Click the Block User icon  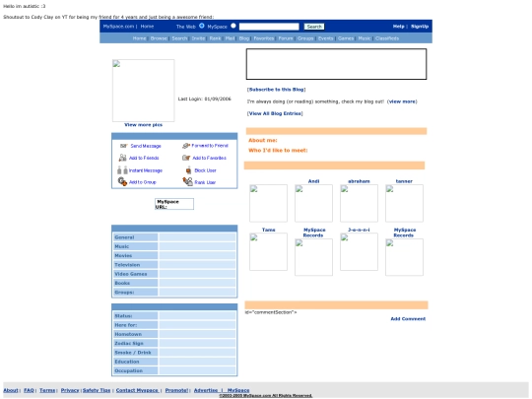[x=188, y=170]
